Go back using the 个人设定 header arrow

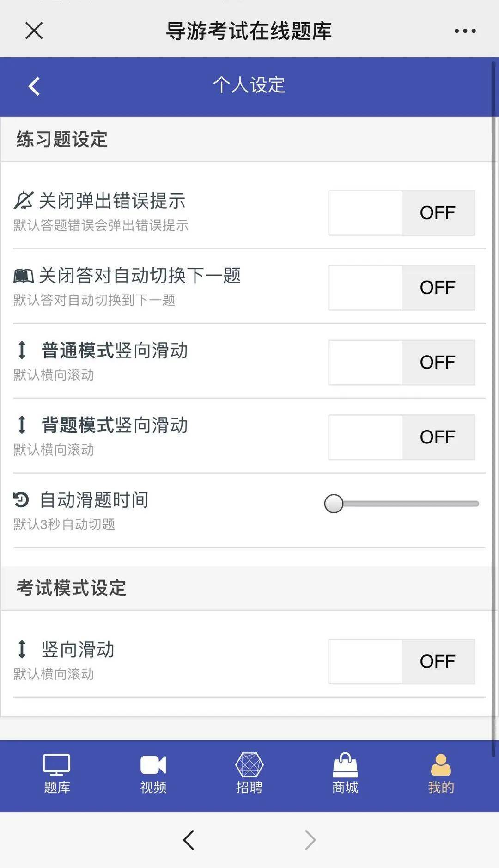point(34,86)
